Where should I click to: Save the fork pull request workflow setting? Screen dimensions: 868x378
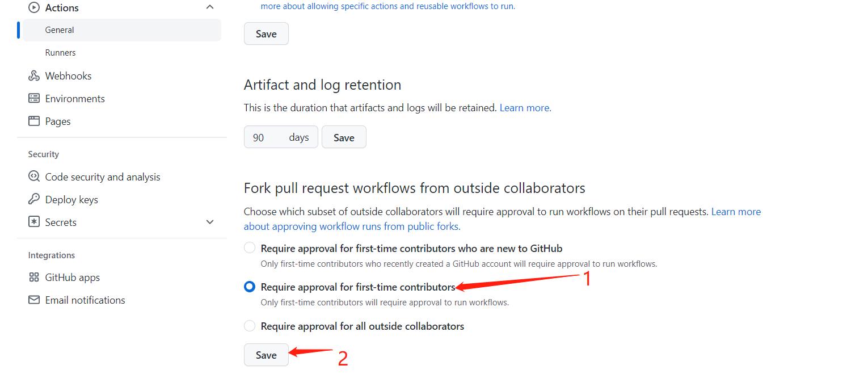pyautogui.click(x=266, y=355)
